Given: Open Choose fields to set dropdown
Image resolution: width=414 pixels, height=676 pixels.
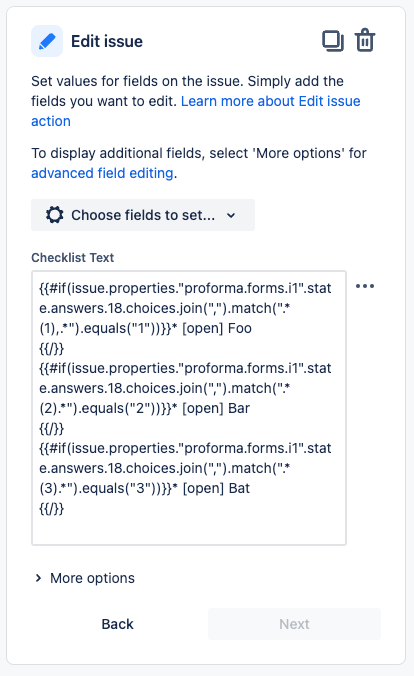Looking at the screenshot, I should [x=143, y=215].
